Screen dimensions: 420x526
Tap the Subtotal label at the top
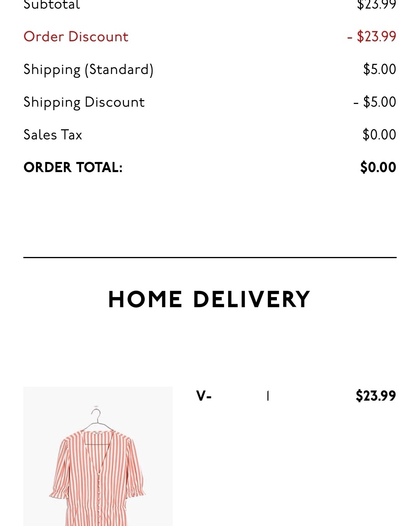point(52,5)
